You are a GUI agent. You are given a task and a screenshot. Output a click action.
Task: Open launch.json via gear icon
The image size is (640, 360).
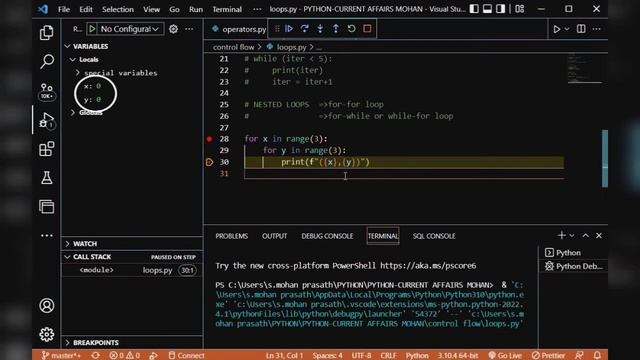tap(173, 29)
